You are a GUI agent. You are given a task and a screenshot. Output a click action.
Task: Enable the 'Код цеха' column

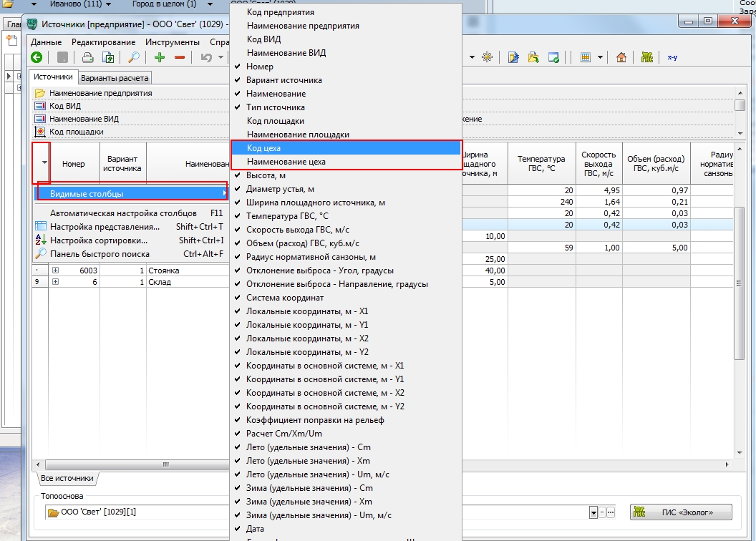(263, 148)
